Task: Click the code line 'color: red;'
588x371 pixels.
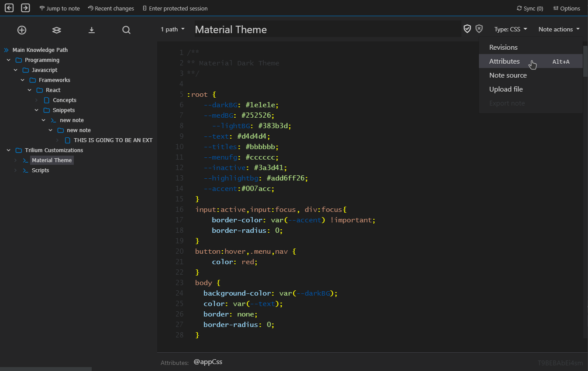Action: pos(235,262)
